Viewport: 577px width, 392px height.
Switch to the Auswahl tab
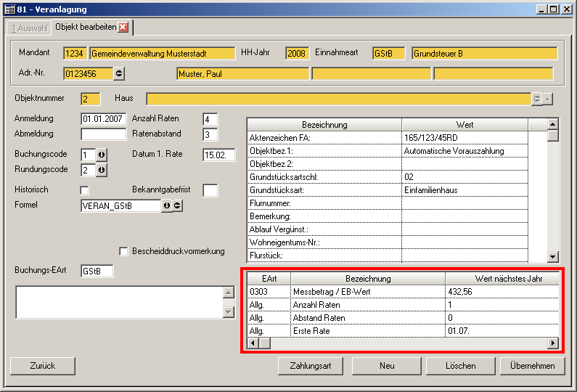pyautogui.click(x=29, y=28)
